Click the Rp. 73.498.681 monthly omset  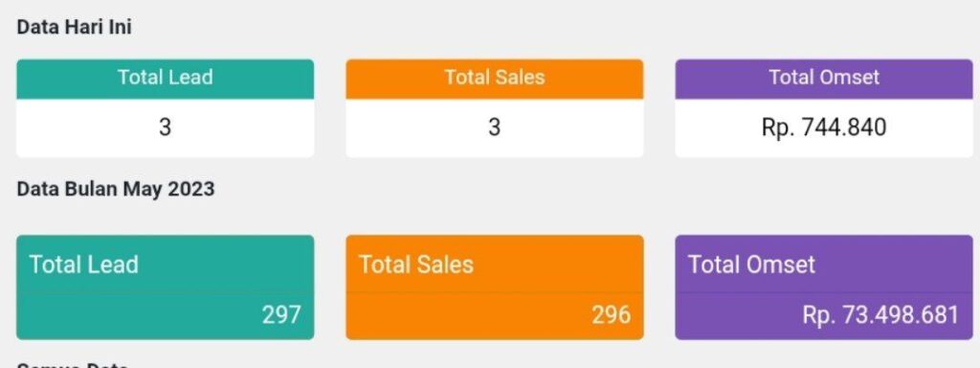pyautogui.click(x=880, y=314)
